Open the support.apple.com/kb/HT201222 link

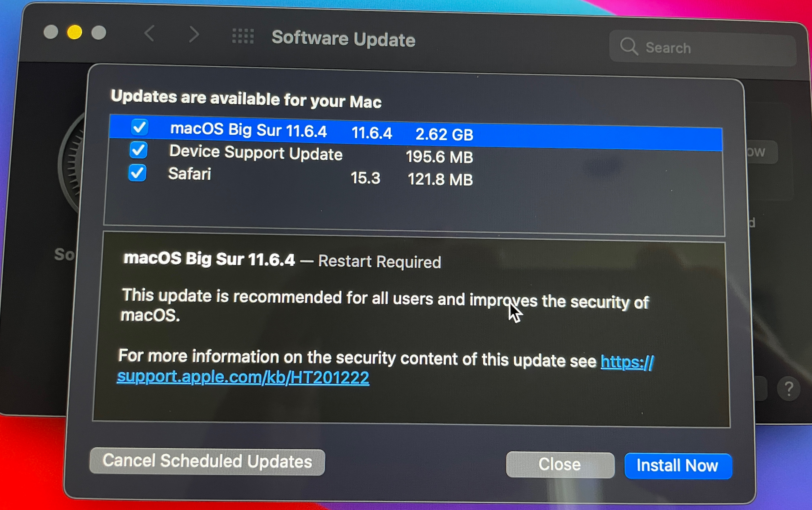tap(243, 377)
